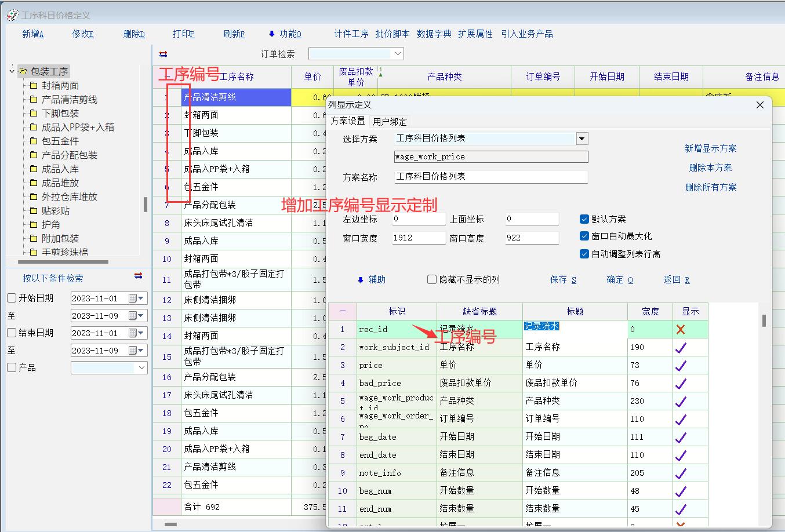Enable the 隐藏不显示的列 checkbox
785x532 pixels.
(x=432, y=279)
